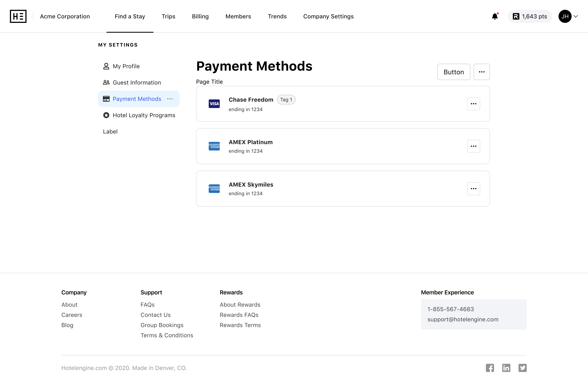The image size is (588, 383).
Task: Open the notifications bell
Action: pyautogui.click(x=495, y=16)
